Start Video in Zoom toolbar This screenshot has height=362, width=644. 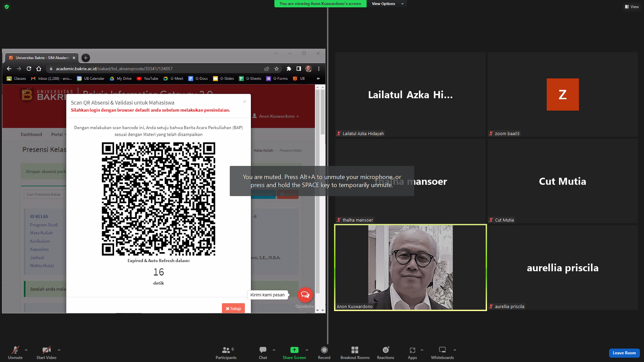pos(46,353)
